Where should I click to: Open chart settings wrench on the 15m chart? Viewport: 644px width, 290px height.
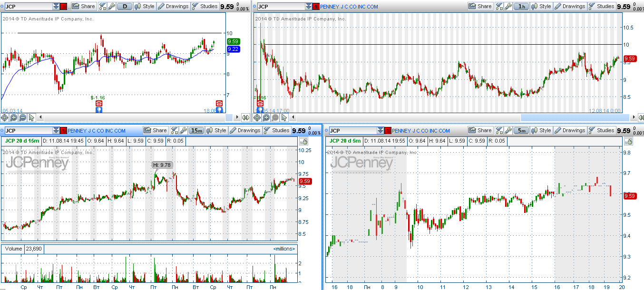[x=183, y=131]
